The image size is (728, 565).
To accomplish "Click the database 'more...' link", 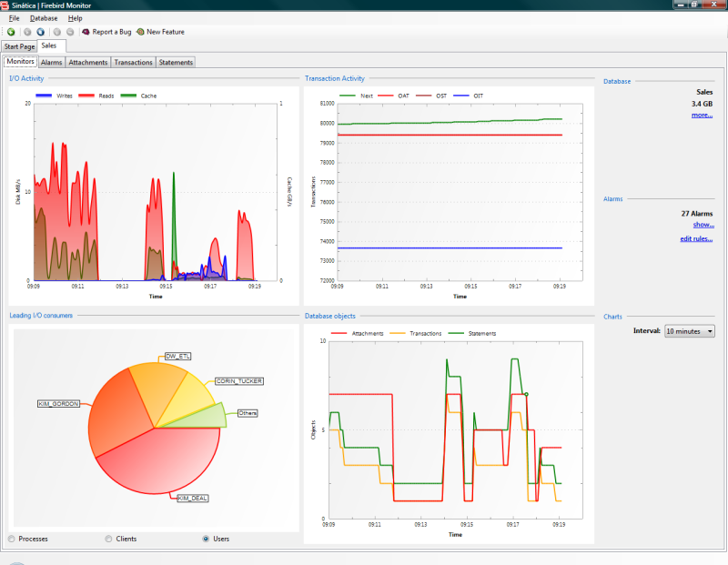I will (702, 116).
